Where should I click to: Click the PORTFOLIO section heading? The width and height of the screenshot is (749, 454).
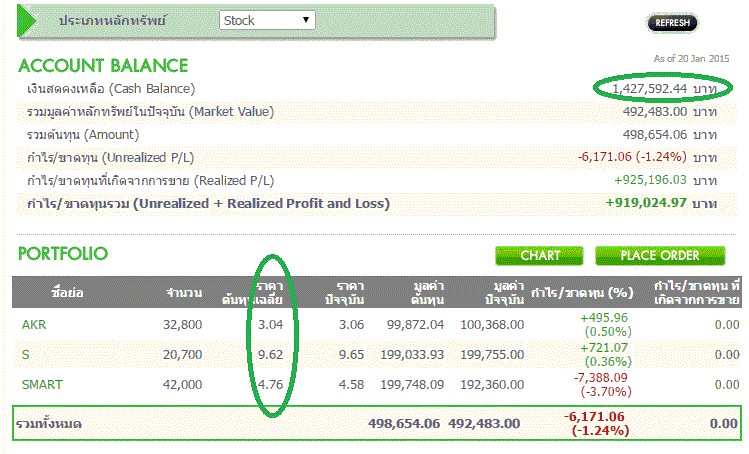pyautogui.click(x=63, y=254)
